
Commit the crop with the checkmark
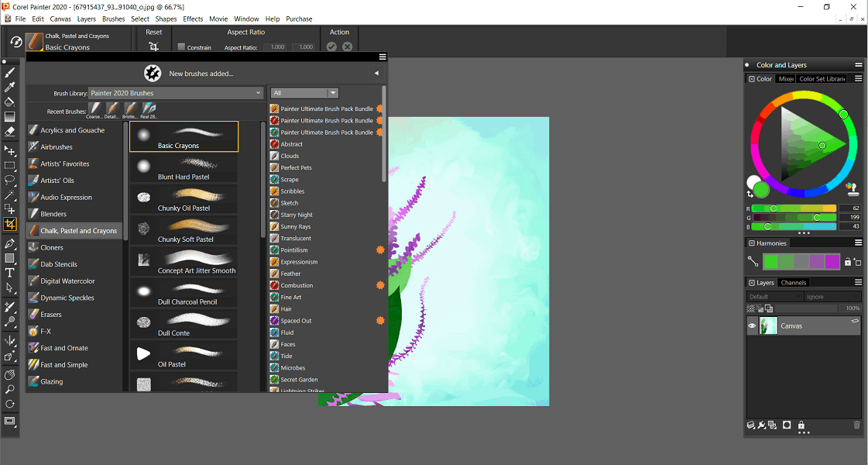[331, 47]
